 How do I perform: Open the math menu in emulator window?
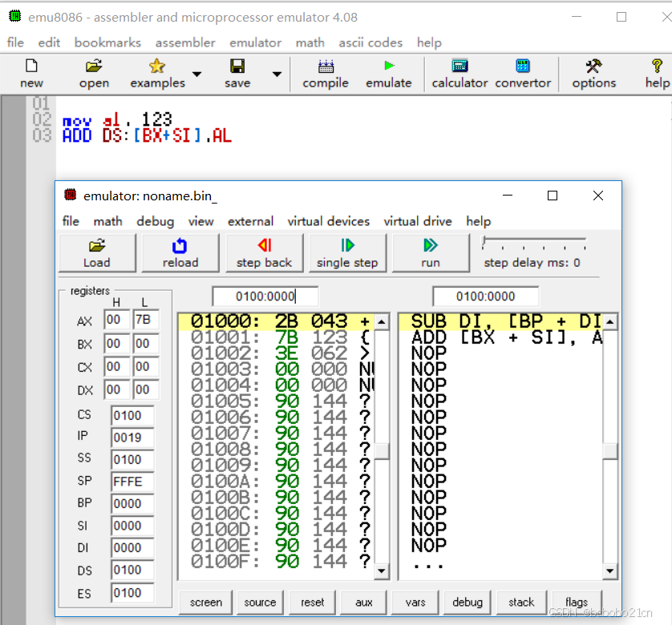(107, 221)
